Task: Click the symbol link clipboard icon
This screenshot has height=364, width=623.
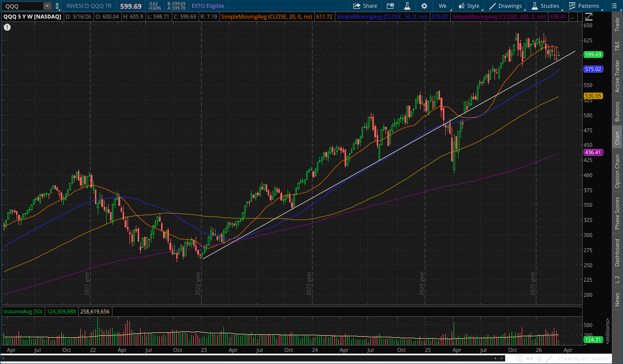Action: click(58, 6)
